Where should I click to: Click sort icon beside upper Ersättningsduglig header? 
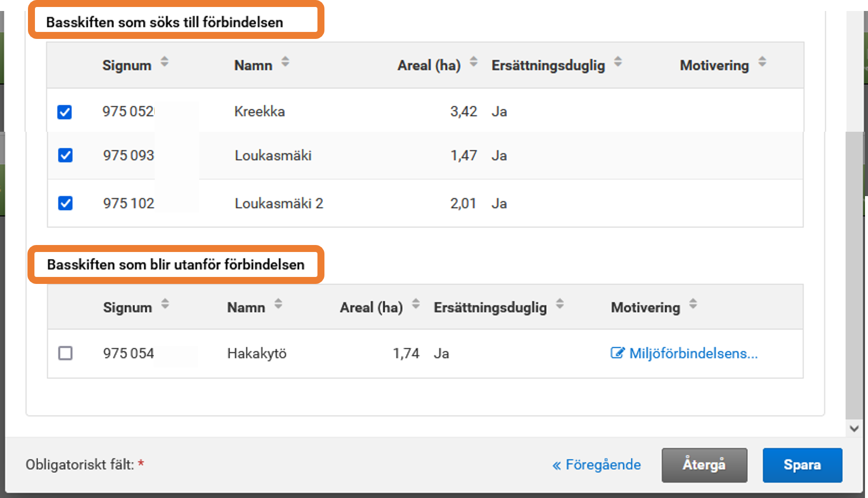click(618, 62)
